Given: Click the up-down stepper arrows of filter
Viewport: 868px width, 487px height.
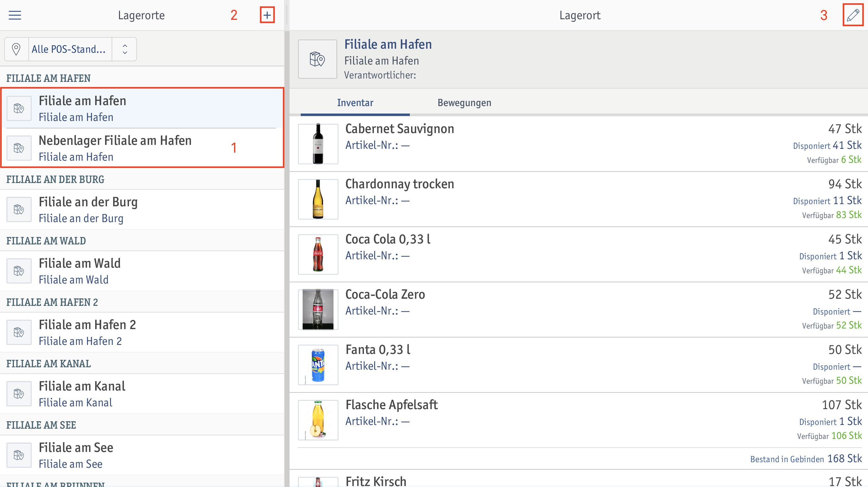Looking at the screenshot, I should point(125,49).
